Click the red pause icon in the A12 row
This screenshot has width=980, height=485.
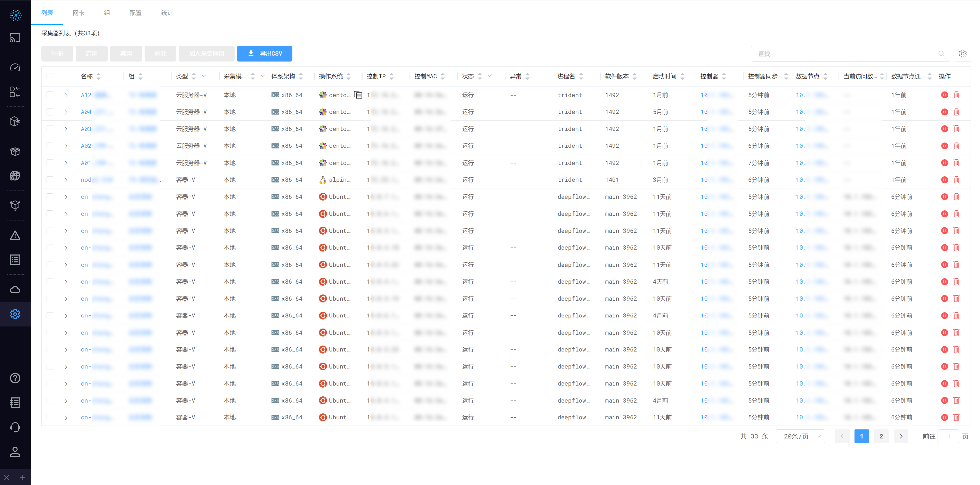point(944,95)
